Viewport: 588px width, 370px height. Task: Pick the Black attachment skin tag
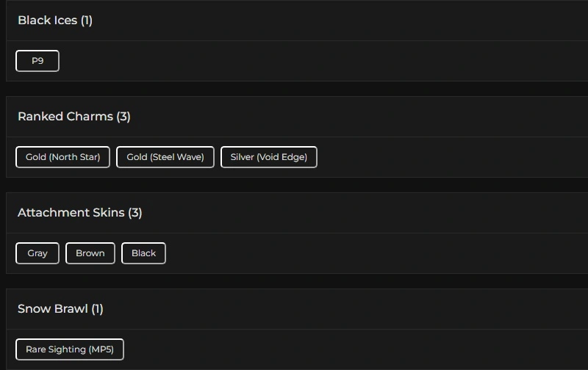point(143,253)
